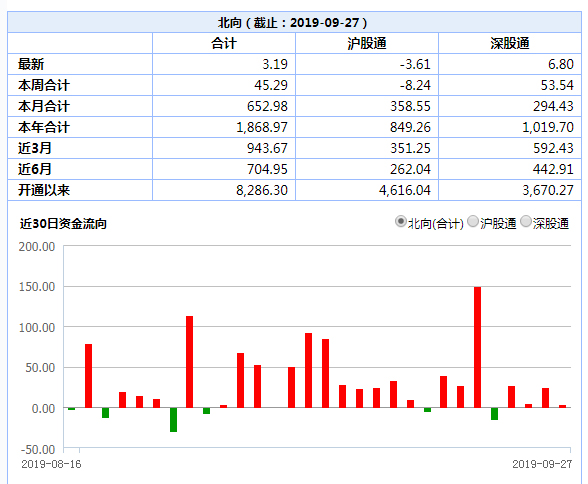
Task: Click the value 1,019.70 in 本年合计 row
Action: [548, 127]
